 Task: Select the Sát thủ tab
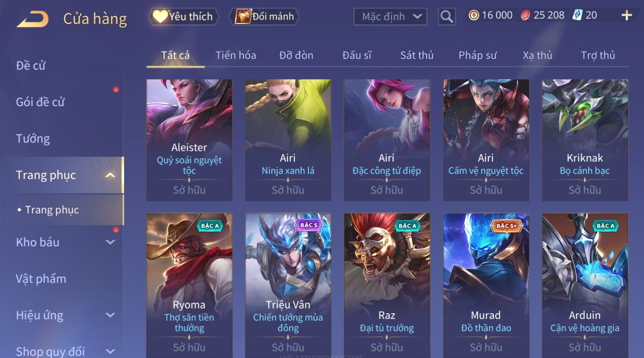(x=417, y=55)
